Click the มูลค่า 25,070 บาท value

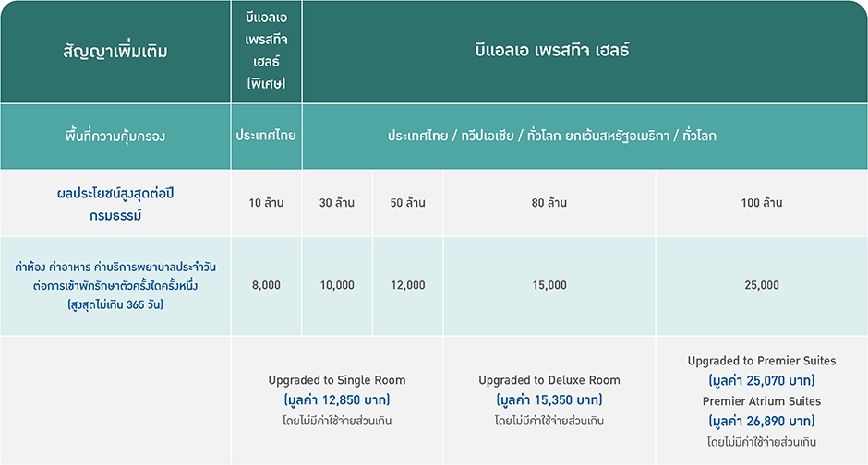762,380
